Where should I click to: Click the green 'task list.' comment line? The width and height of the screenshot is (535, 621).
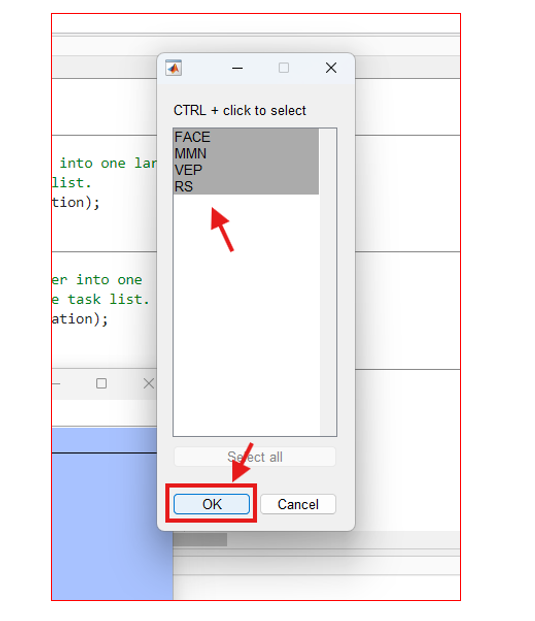coord(101,299)
